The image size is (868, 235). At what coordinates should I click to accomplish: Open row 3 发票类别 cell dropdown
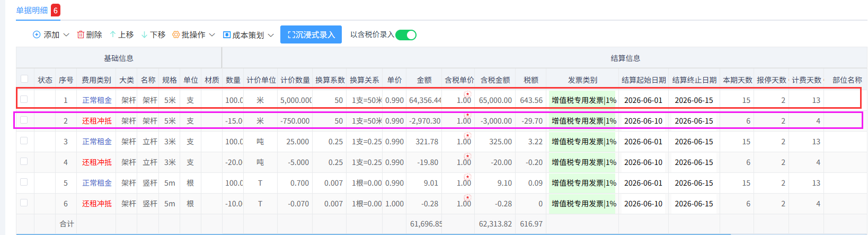pos(582,141)
